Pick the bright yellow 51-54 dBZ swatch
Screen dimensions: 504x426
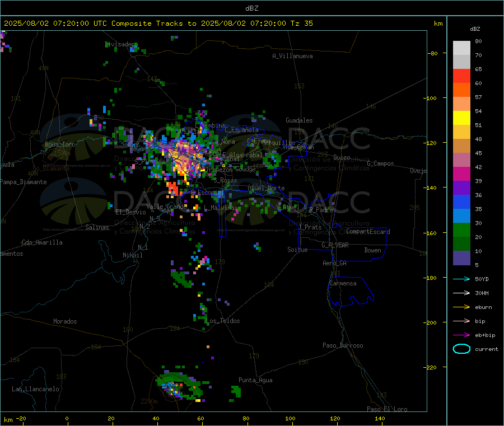pos(461,118)
